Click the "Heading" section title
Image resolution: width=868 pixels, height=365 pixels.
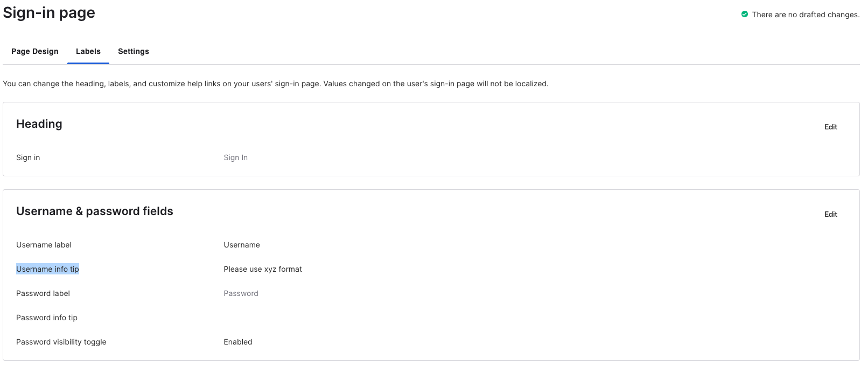(x=39, y=124)
